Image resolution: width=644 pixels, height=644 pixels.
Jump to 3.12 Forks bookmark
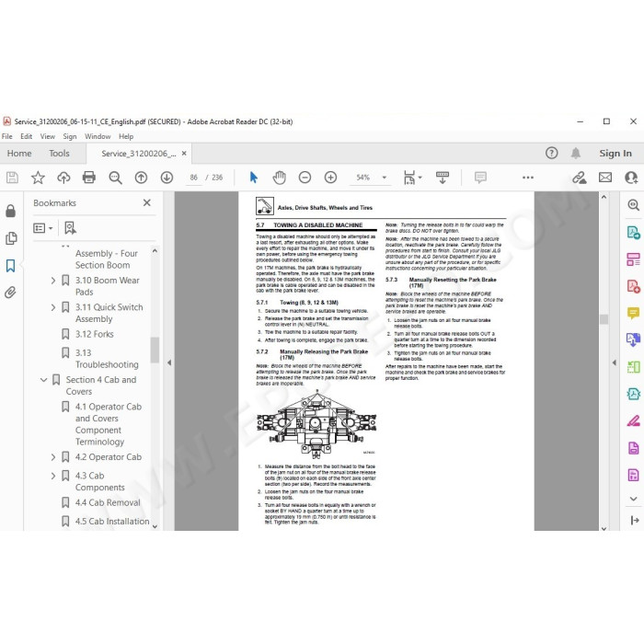[x=94, y=334]
